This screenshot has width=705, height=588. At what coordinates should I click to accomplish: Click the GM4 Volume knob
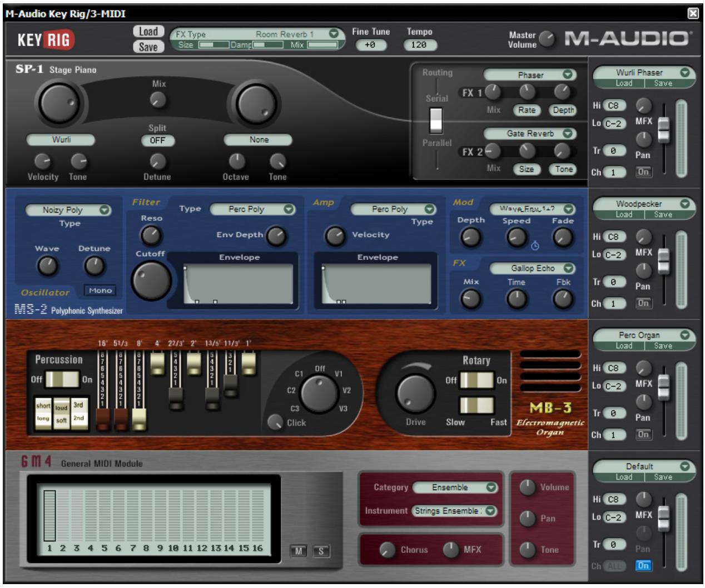[x=527, y=487]
